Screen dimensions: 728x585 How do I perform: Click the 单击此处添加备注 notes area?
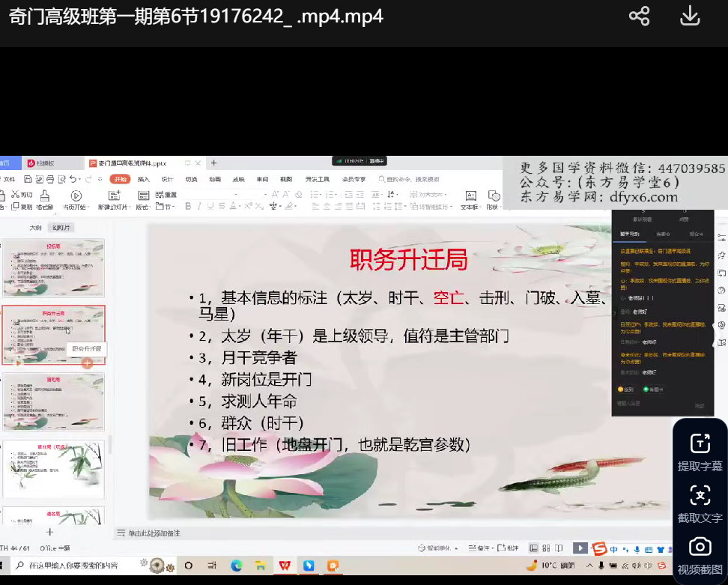(154, 533)
